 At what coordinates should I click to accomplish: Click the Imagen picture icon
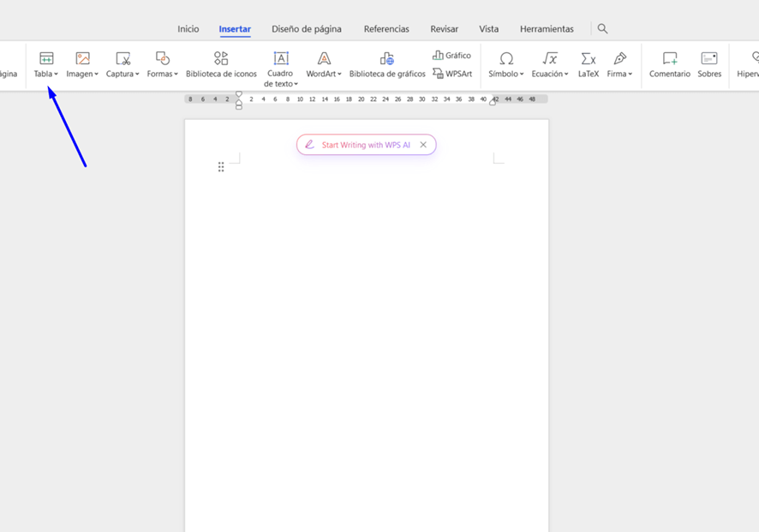(x=82, y=59)
